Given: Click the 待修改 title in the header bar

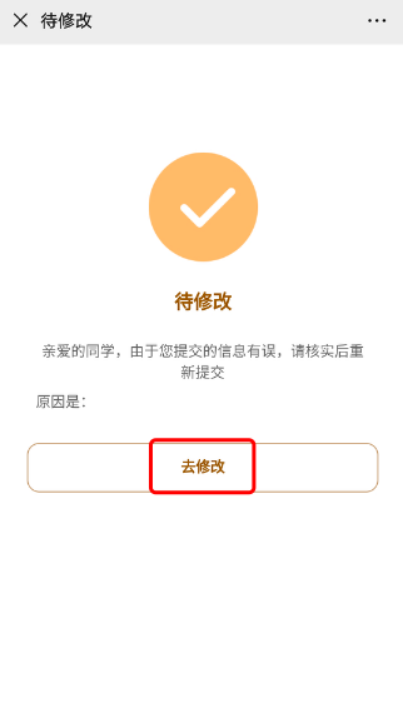Looking at the screenshot, I should pos(66,21).
